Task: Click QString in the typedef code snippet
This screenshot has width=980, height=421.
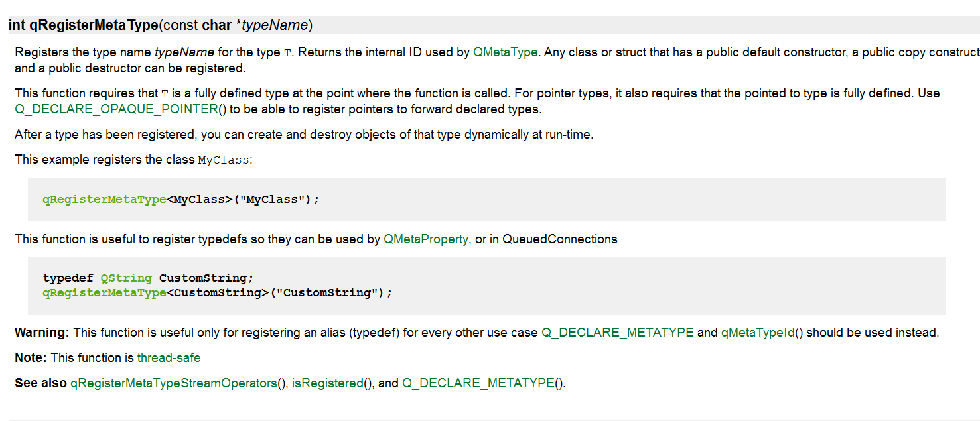Action: (x=126, y=278)
